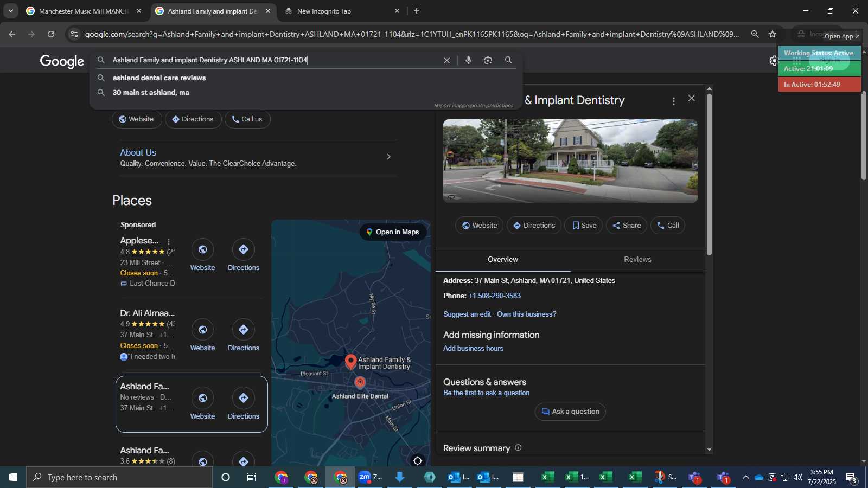Go back to previous page
Viewport: 868px width, 488px height.
[12, 34]
